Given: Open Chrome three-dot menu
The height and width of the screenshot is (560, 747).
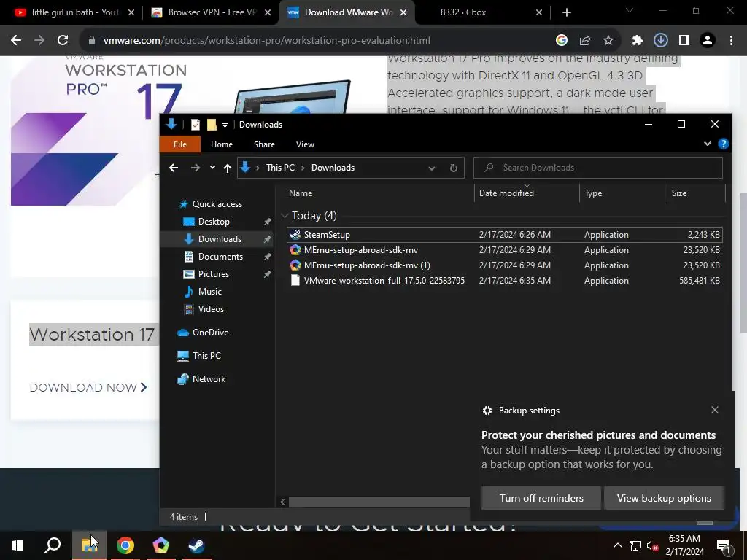Looking at the screenshot, I should 731,41.
